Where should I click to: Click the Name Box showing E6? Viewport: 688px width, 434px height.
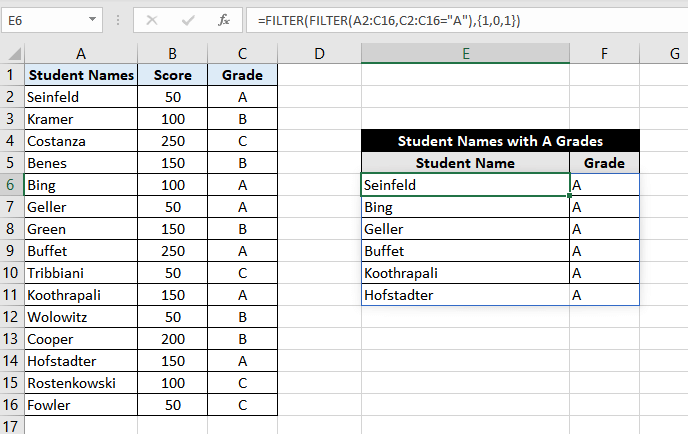(x=52, y=20)
